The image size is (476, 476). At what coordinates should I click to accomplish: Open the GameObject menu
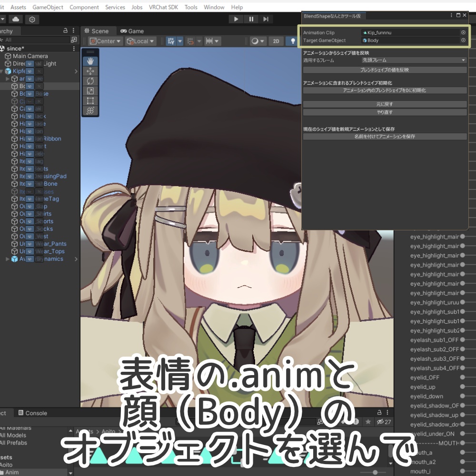[x=48, y=7]
